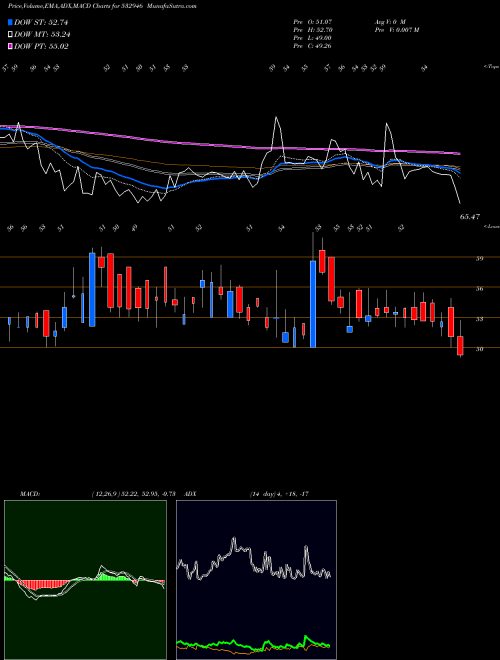Click the 'Pre H: 52.70' value
The height and width of the screenshot is (660, 500).
pos(313,30)
